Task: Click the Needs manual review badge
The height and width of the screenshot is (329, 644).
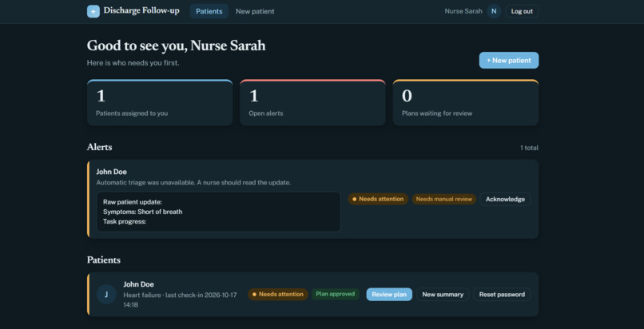Action: coord(444,200)
